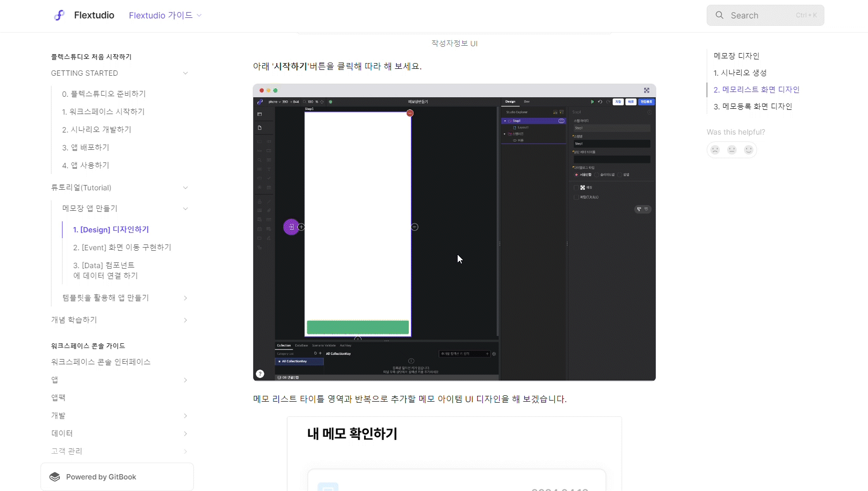Open 3. [Data] 컴포넌트에 데이터 연결 하기
This screenshot has height=491, width=868.
pyautogui.click(x=105, y=270)
